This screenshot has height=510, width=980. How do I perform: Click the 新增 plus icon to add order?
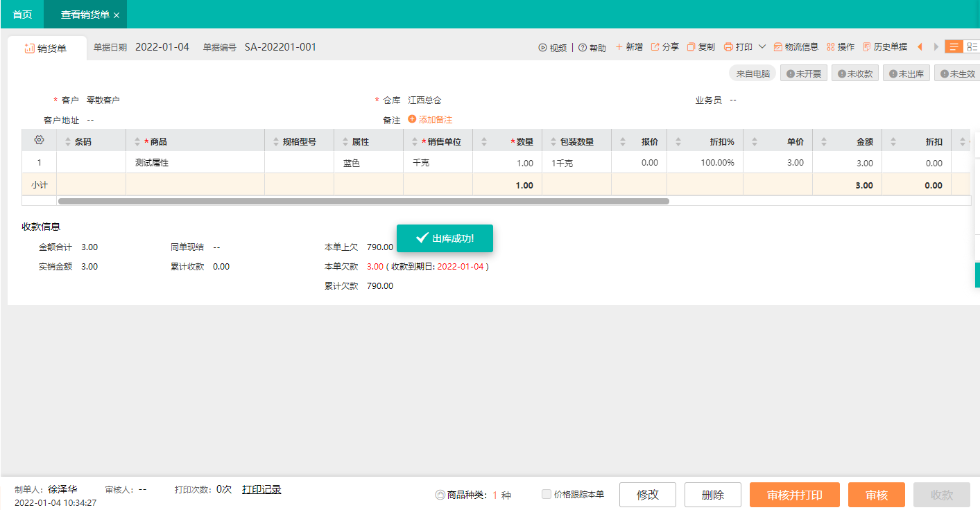click(x=619, y=47)
